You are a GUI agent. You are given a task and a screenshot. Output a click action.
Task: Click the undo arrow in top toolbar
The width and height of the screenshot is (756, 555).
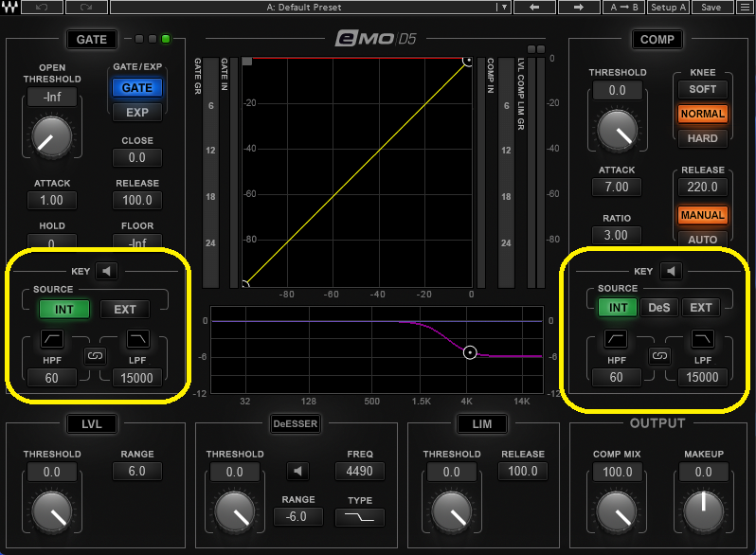(43, 8)
